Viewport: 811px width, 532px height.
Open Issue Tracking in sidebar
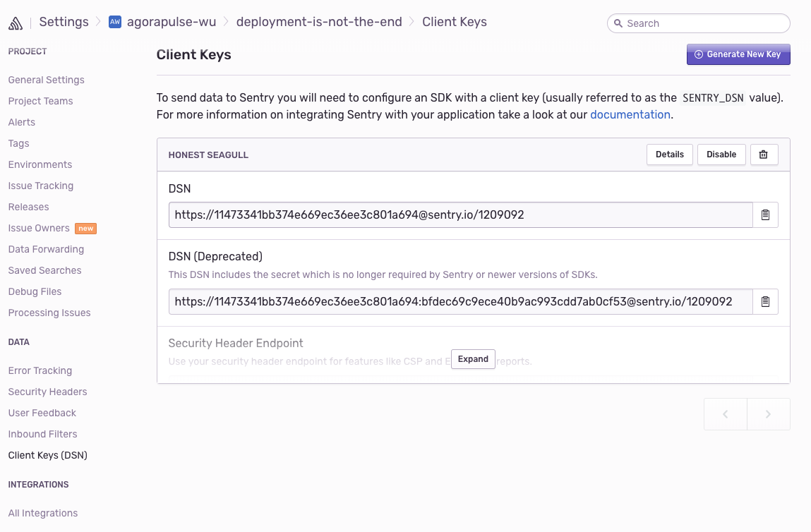41,186
